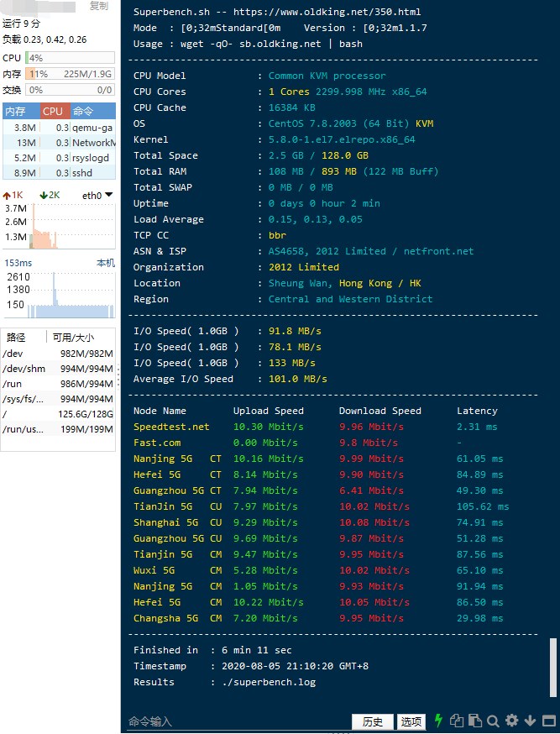The height and width of the screenshot is (734, 560).
Task: Click the 选项 options button
Action: [411, 721]
